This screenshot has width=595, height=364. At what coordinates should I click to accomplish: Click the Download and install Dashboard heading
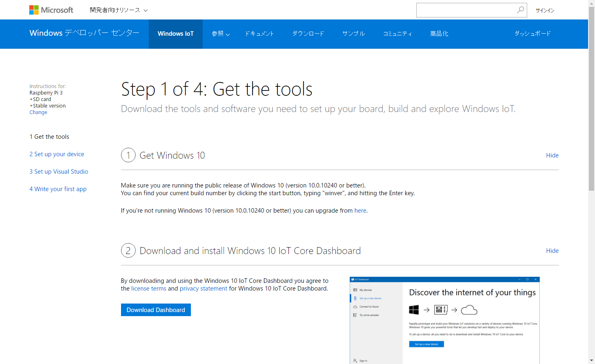pyautogui.click(x=250, y=251)
